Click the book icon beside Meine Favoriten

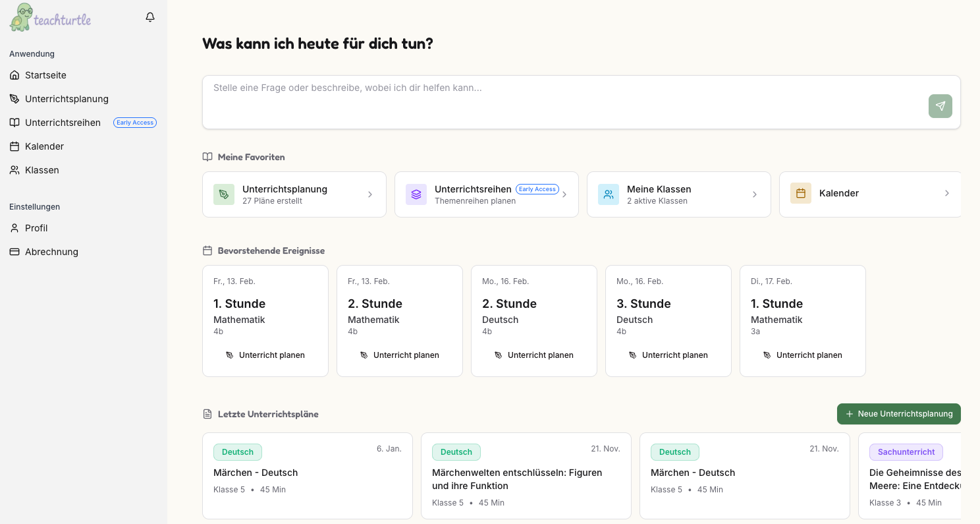tap(207, 157)
